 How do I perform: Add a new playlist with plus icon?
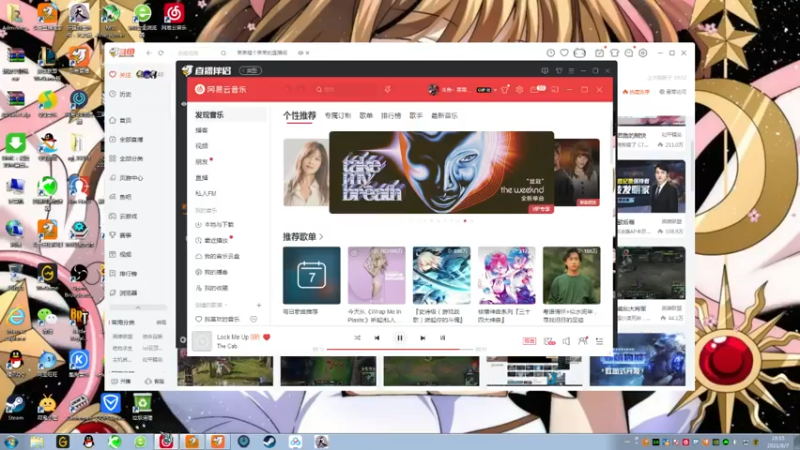point(259,305)
